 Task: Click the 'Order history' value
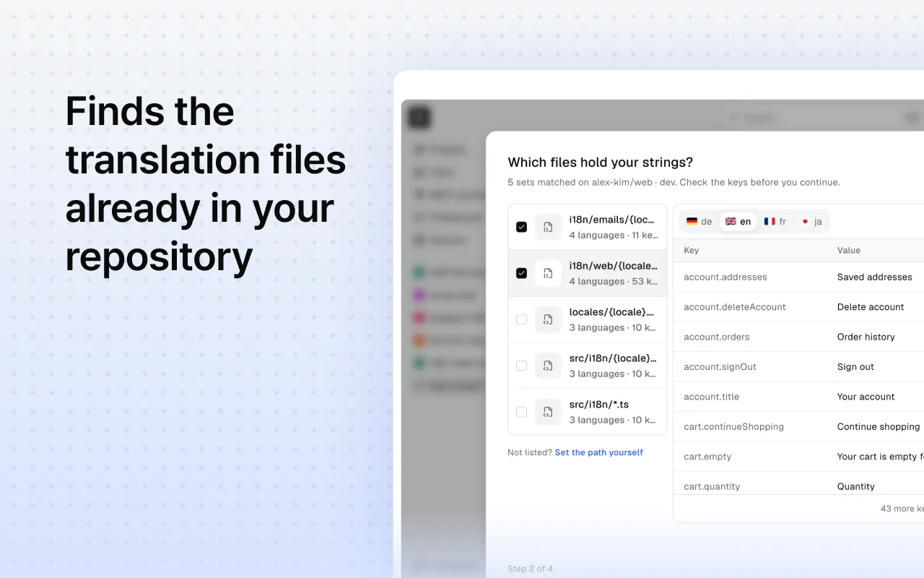(866, 337)
